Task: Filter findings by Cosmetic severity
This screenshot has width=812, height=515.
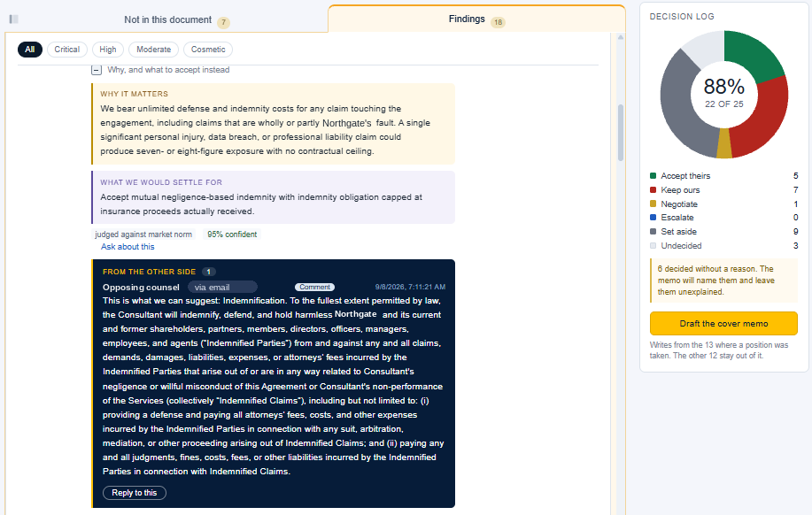Action: tap(208, 50)
